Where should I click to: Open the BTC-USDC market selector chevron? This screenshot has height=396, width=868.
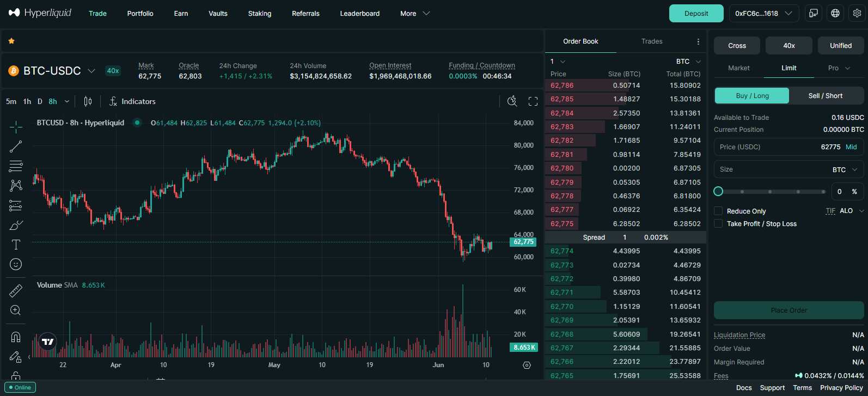click(91, 71)
